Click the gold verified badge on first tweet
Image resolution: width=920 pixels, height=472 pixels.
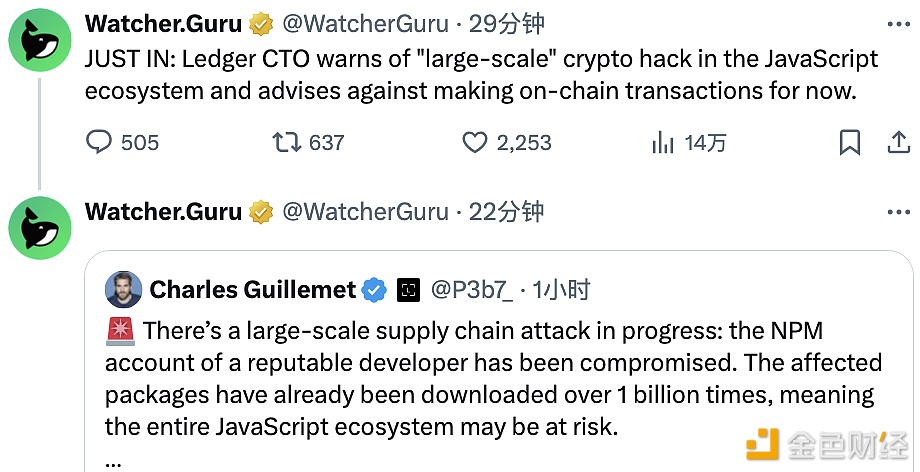pos(261,23)
